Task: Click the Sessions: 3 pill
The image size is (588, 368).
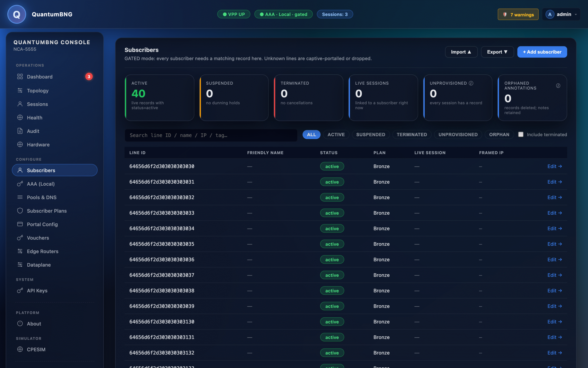Action: coord(335,14)
